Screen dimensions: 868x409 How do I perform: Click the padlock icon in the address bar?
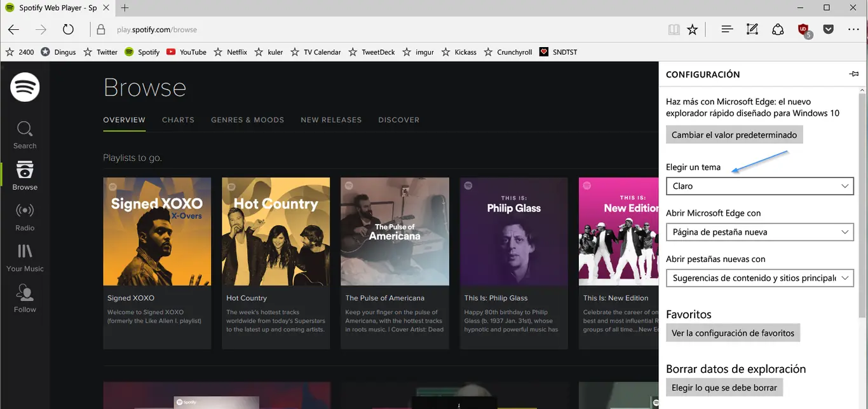pyautogui.click(x=100, y=29)
